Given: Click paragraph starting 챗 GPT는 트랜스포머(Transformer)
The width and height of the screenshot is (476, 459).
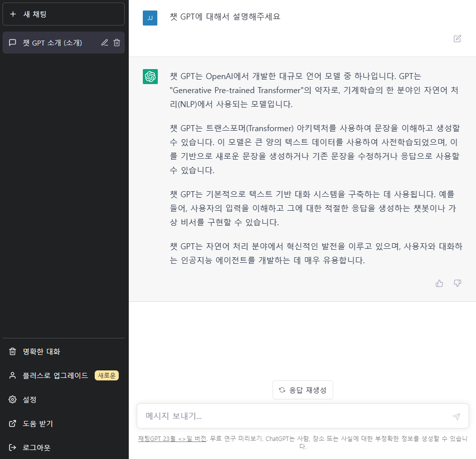Looking at the screenshot, I should point(315,149).
